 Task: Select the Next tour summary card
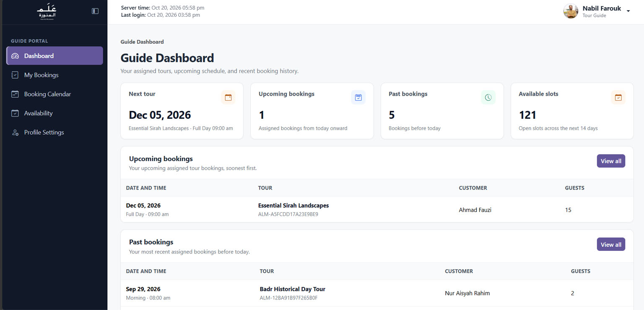click(x=182, y=111)
